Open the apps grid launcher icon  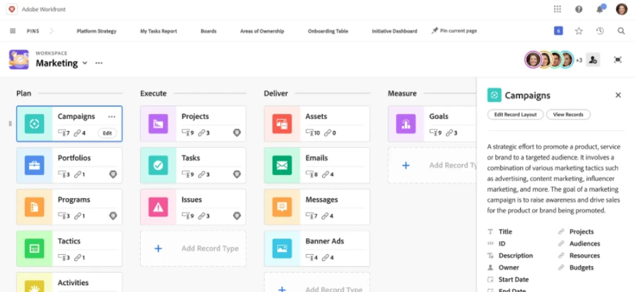coord(557,9)
